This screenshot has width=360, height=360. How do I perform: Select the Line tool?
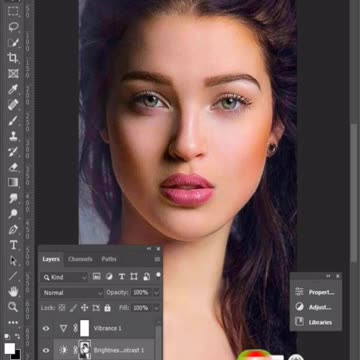point(13,276)
